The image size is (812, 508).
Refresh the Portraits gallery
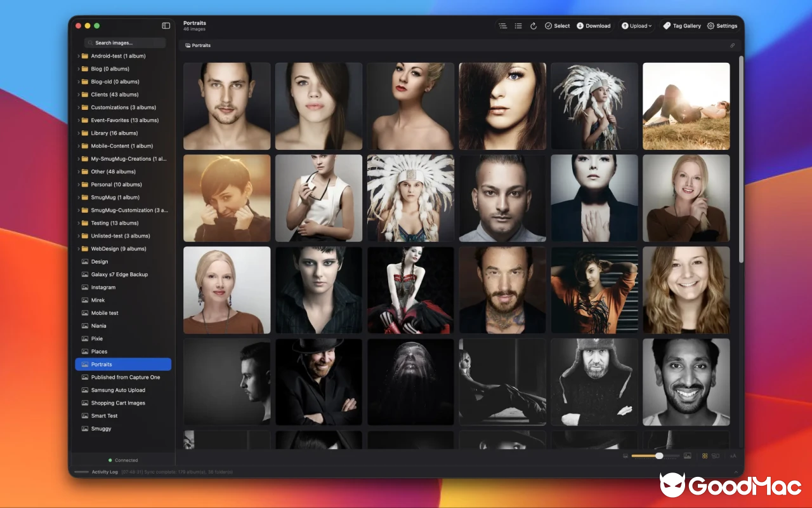534,26
